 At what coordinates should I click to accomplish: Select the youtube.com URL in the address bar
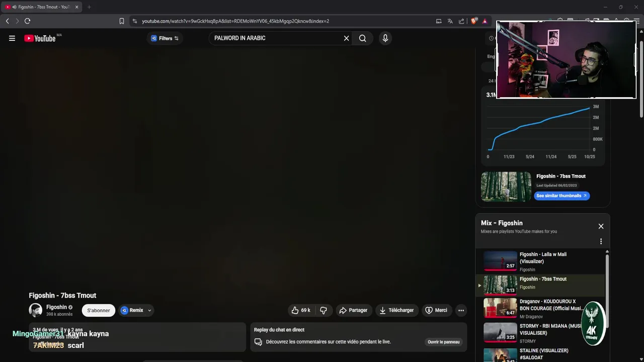click(x=235, y=21)
